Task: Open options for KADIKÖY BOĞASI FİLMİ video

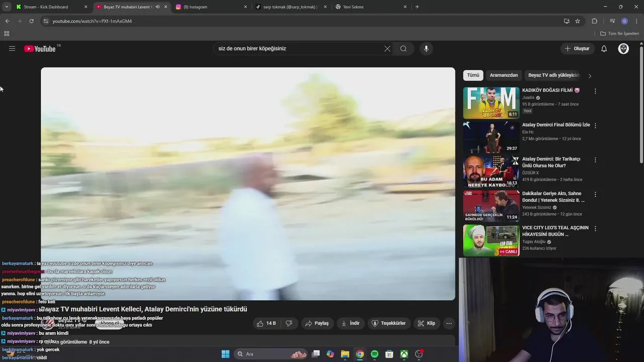Action: (595, 92)
